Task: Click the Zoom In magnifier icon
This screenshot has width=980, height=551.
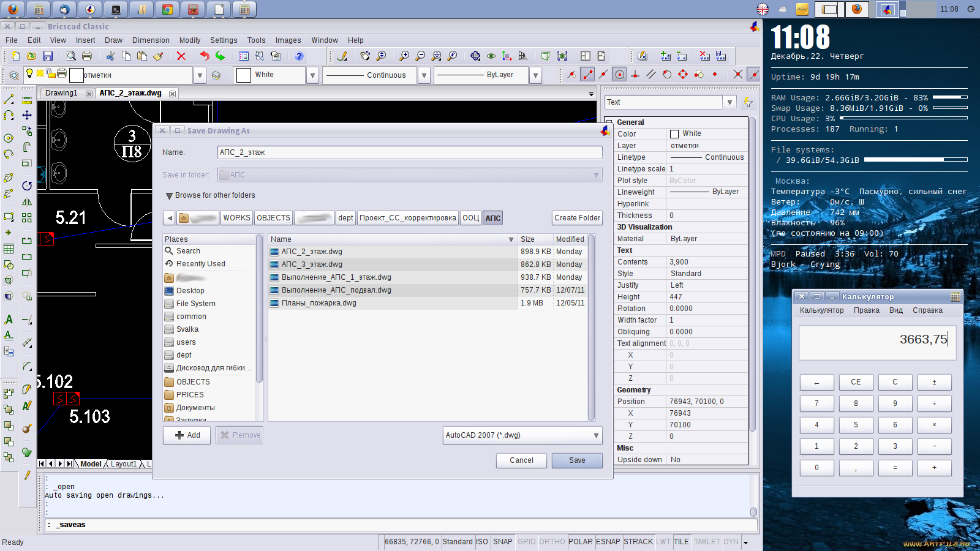Action: pos(404,56)
